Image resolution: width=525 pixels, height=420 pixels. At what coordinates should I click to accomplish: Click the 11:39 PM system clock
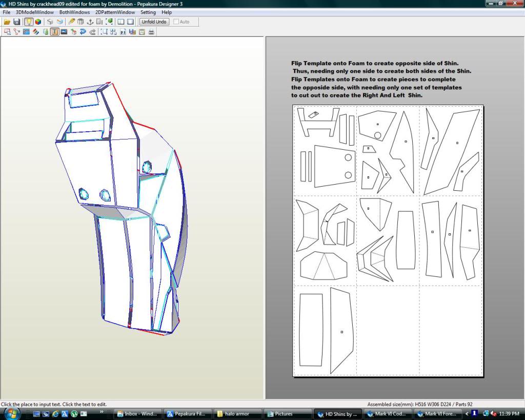pyautogui.click(x=509, y=414)
